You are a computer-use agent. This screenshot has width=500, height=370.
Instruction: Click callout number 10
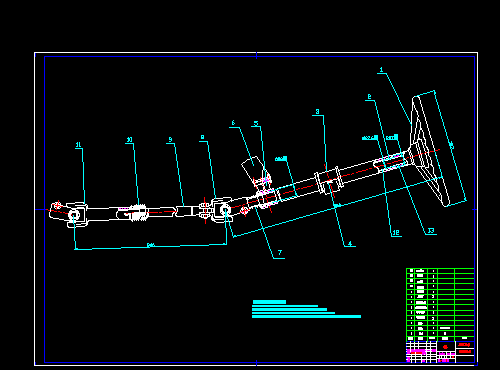129,140
